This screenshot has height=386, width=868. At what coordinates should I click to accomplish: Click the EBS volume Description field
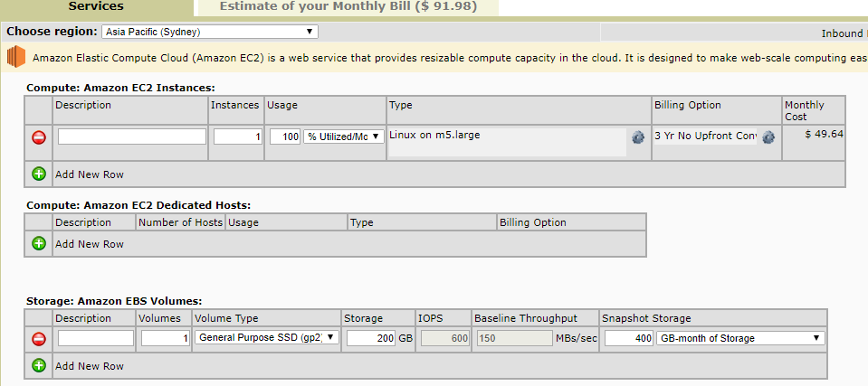point(96,338)
